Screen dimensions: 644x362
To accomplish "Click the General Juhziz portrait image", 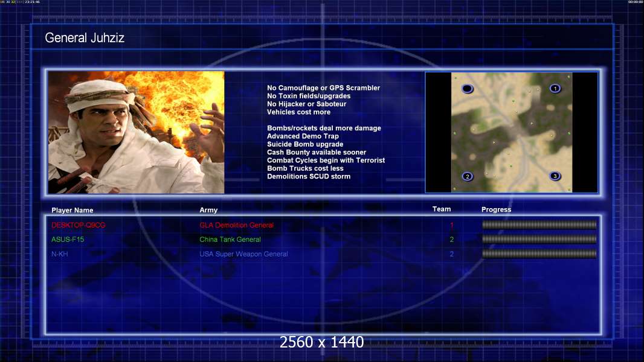I will 137,132.
